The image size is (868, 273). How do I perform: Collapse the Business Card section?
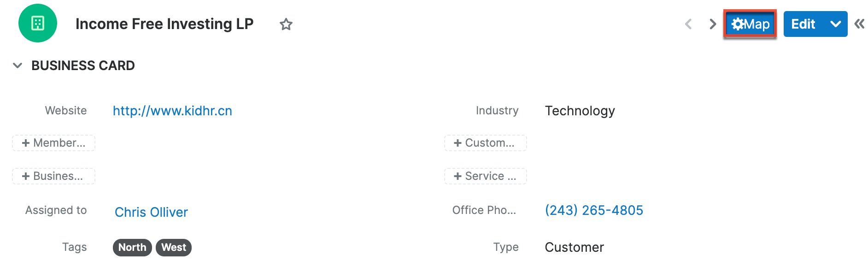pos(18,65)
